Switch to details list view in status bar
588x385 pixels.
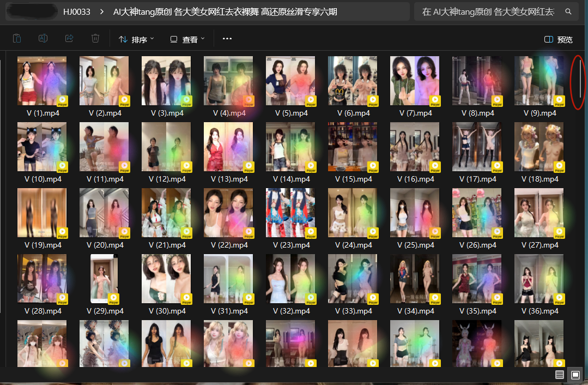(x=560, y=375)
